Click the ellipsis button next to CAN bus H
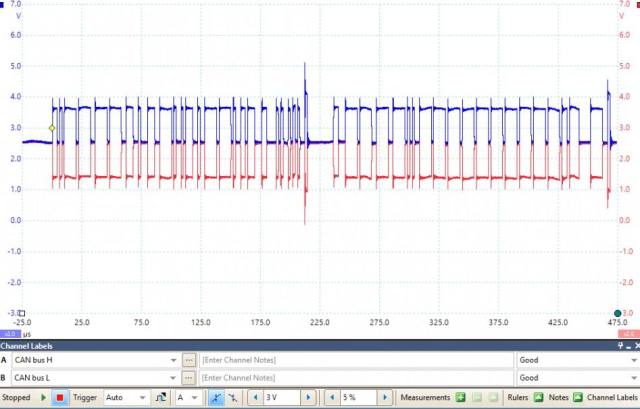 point(189,359)
